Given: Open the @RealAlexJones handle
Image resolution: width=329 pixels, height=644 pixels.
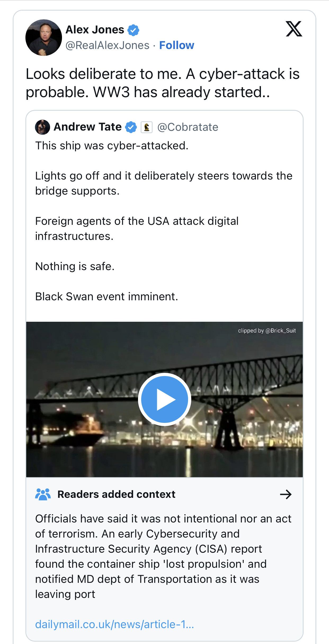Looking at the screenshot, I should (107, 45).
